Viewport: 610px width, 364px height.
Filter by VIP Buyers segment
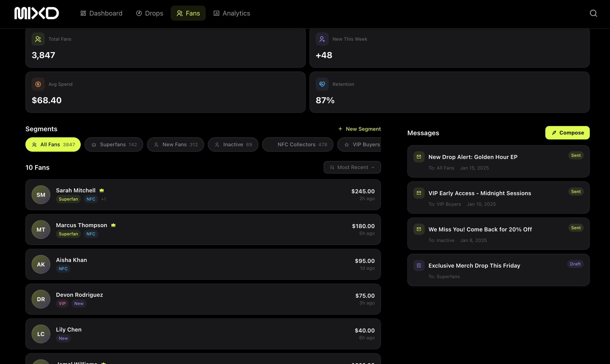pos(359,144)
